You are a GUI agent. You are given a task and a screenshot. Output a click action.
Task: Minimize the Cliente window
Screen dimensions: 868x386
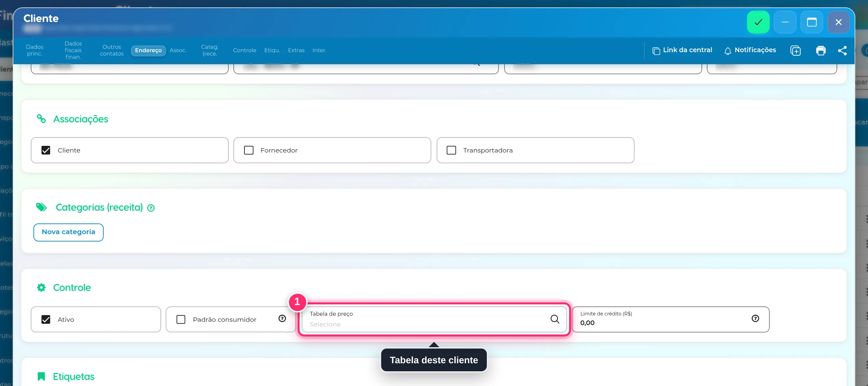(785, 22)
